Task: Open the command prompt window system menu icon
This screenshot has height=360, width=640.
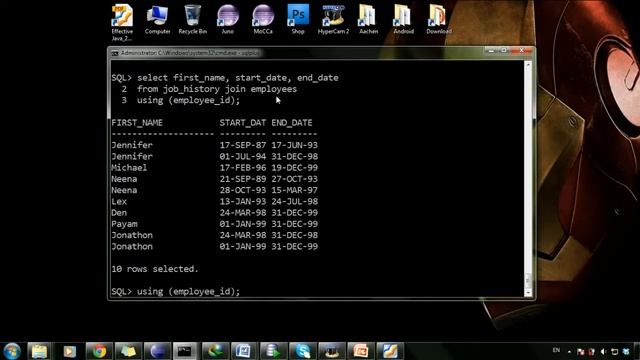Action: [115, 53]
